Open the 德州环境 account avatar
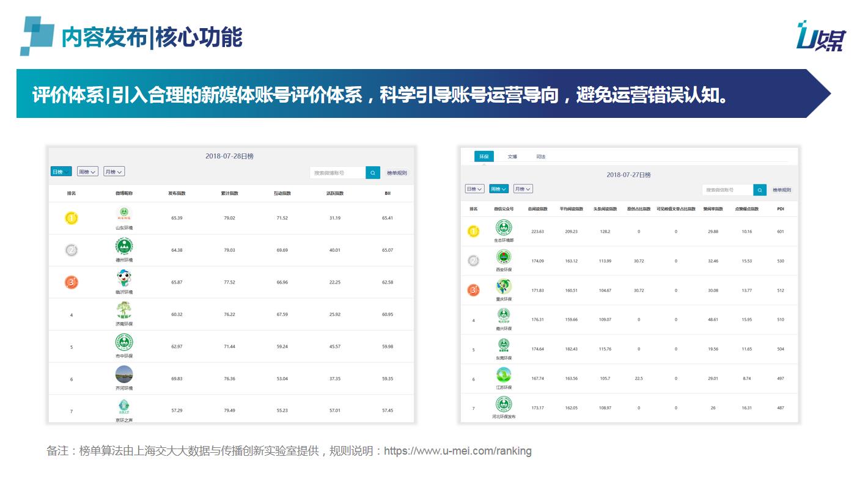868x487 pixels. tap(124, 246)
